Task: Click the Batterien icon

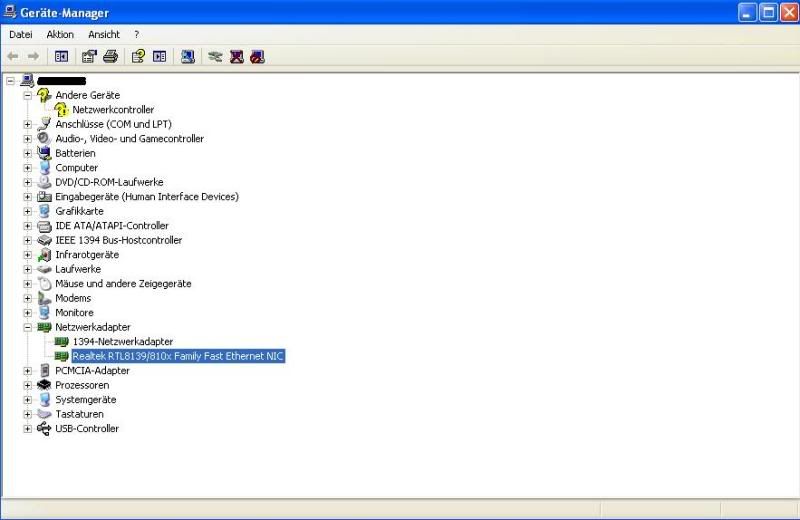Action: [x=44, y=153]
